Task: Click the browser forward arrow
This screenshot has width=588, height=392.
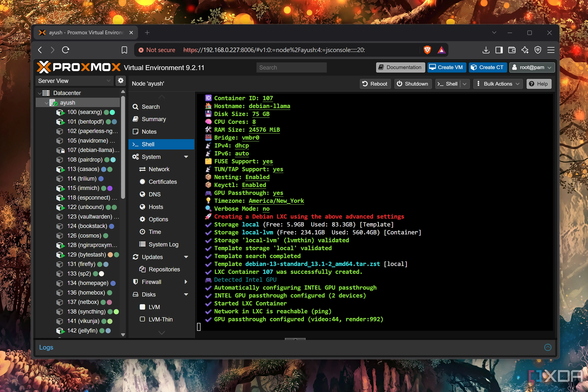Action: pos(52,50)
